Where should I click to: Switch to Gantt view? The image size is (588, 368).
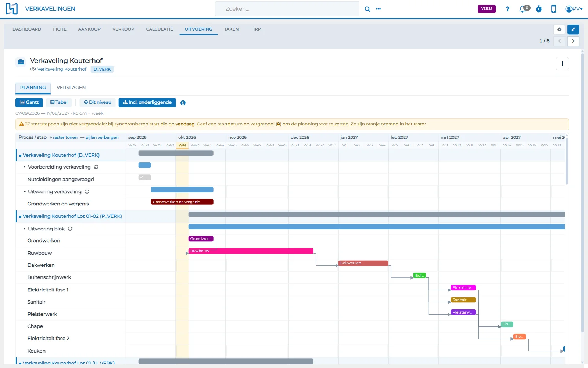29,103
